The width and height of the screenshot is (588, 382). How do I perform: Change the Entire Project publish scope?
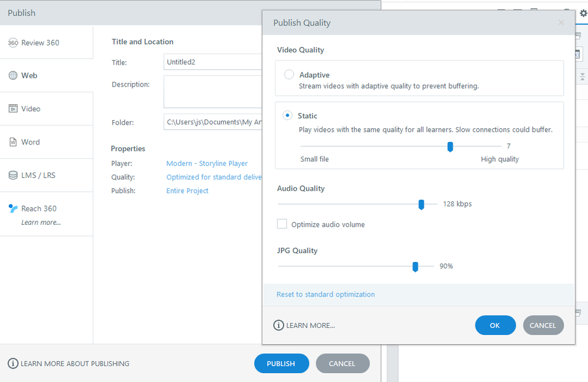click(187, 191)
